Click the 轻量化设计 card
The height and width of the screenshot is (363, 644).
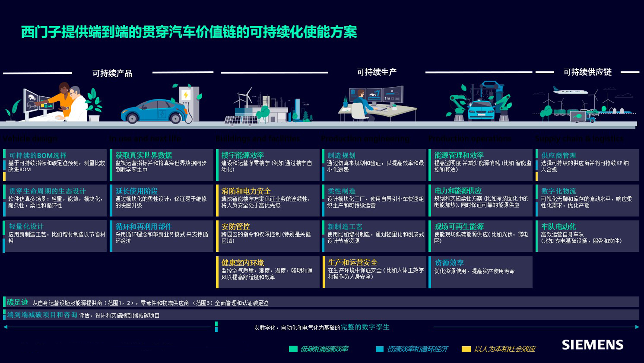[55, 236]
